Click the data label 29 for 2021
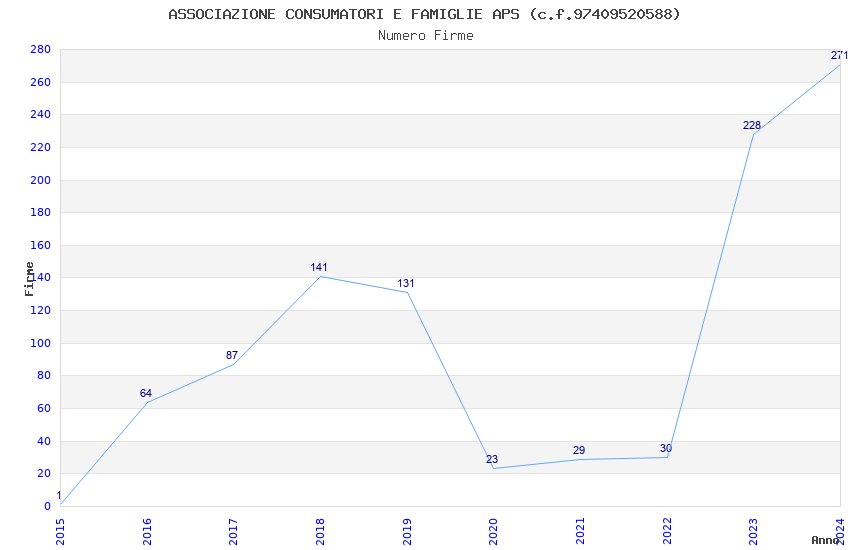 579,450
